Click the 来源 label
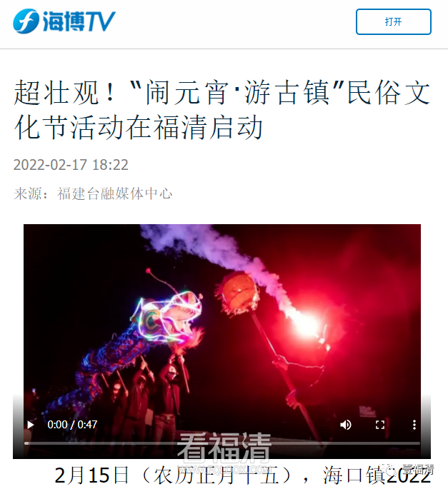Image resolution: width=448 pixels, height=489 pixels. point(27,193)
